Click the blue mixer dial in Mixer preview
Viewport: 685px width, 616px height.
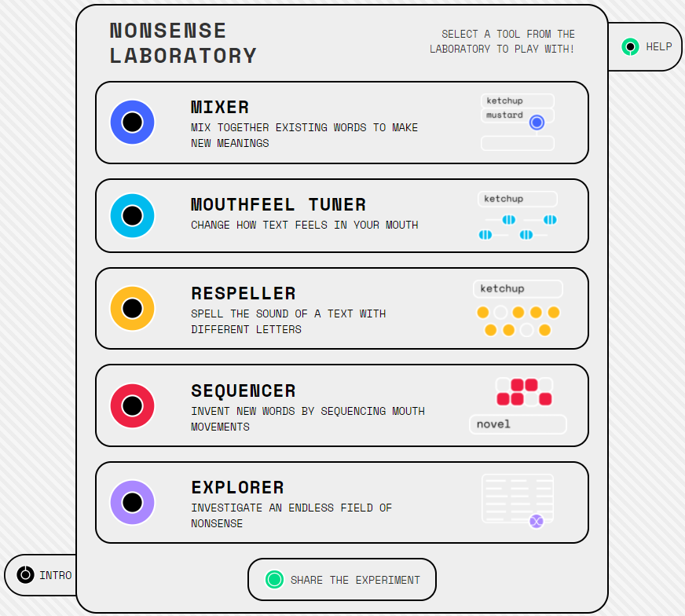[537, 123]
